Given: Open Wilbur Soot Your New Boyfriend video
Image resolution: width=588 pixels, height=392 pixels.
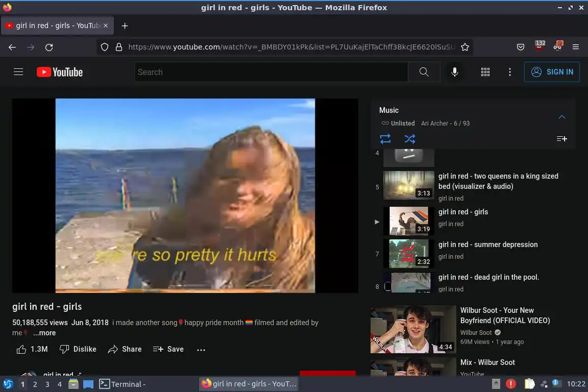Looking at the screenshot, I should coord(505,315).
